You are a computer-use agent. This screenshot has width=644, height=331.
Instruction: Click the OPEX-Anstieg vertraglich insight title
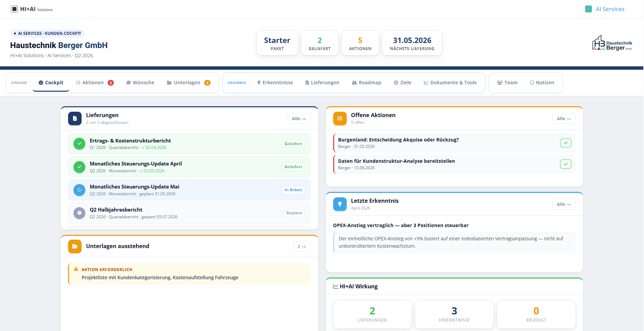click(x=401, y=225)
